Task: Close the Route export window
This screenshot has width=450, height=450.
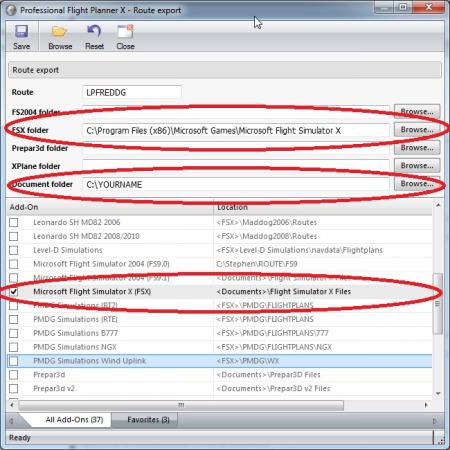Action: point(429,7)
